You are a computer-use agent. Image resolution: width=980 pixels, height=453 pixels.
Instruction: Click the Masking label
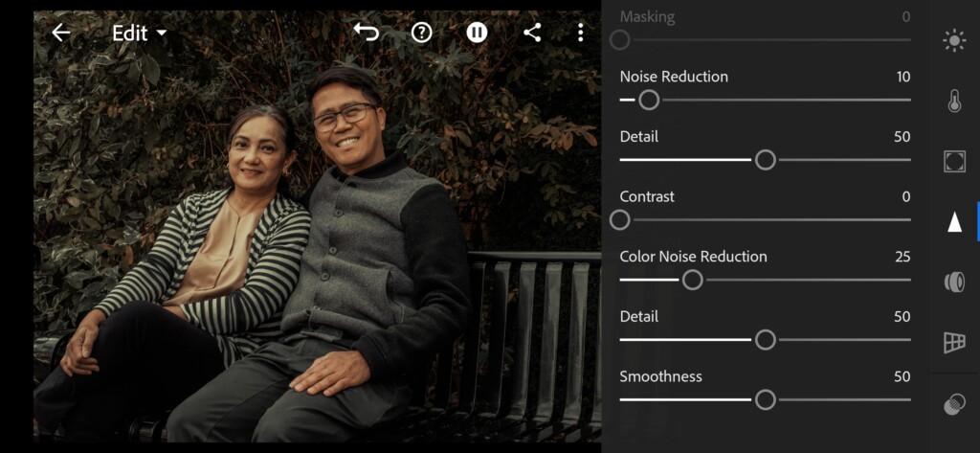coord(647,17)
